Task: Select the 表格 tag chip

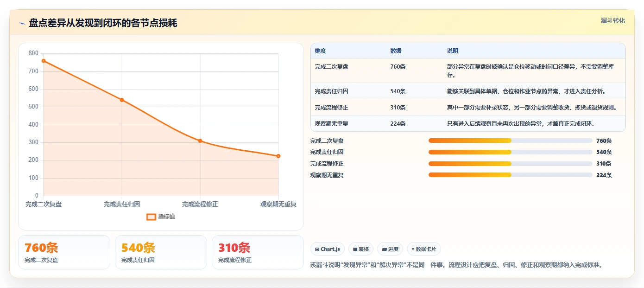Action: tap(361, 249)
